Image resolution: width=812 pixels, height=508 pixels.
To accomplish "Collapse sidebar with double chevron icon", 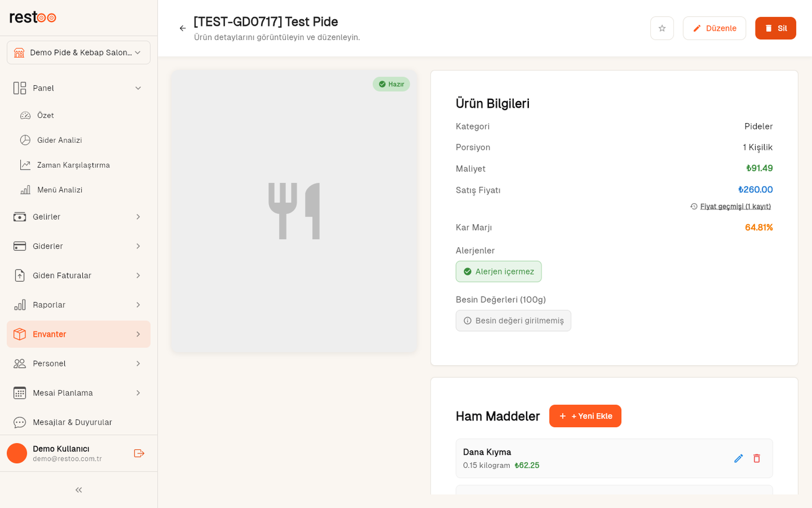I will pos(79,490).
